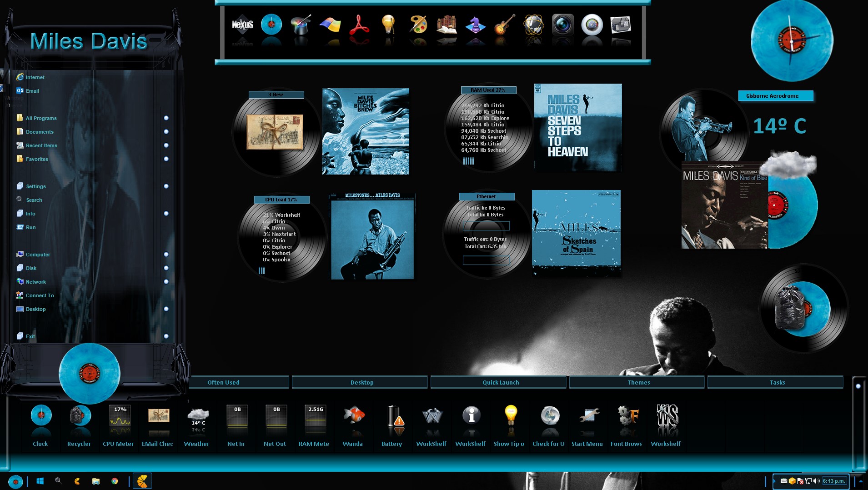Viewport: 868px width, 490px height.
Task: Click the camera lens dock icon
Action: pyautogui.click(x=562, y=25)
